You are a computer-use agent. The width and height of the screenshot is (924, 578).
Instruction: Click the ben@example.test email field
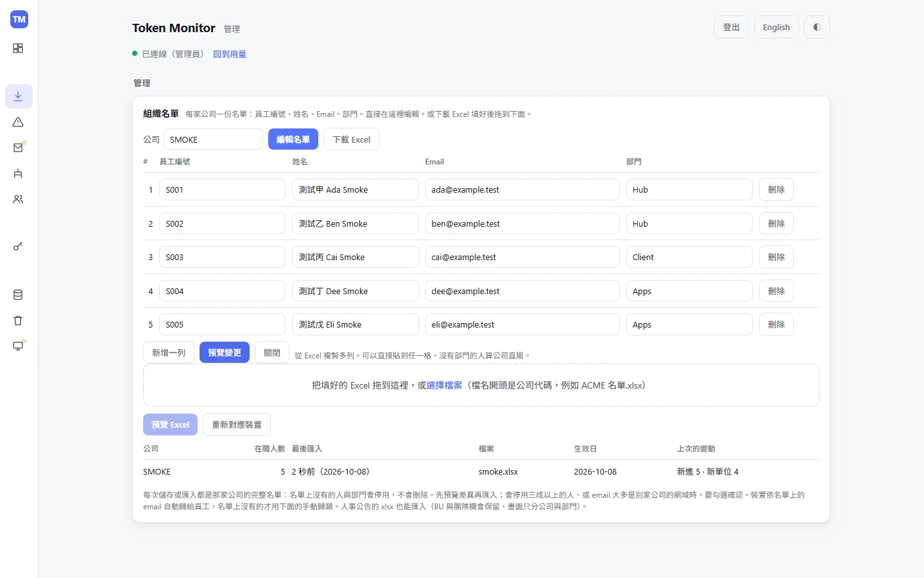tap(522, 223)
